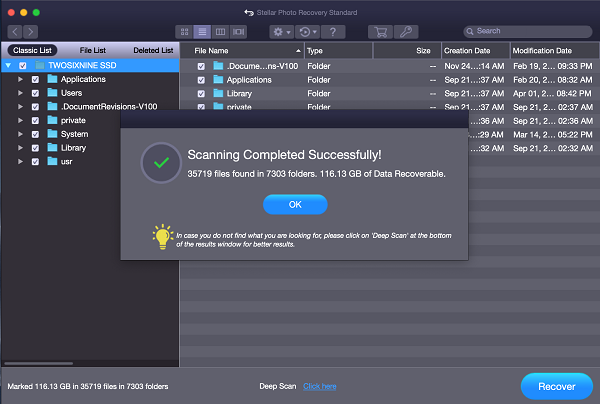Image resolution: width=600 pixels, height=404 pixels.
Task: Expand the usr tree folder
Action: pos(20,161)
